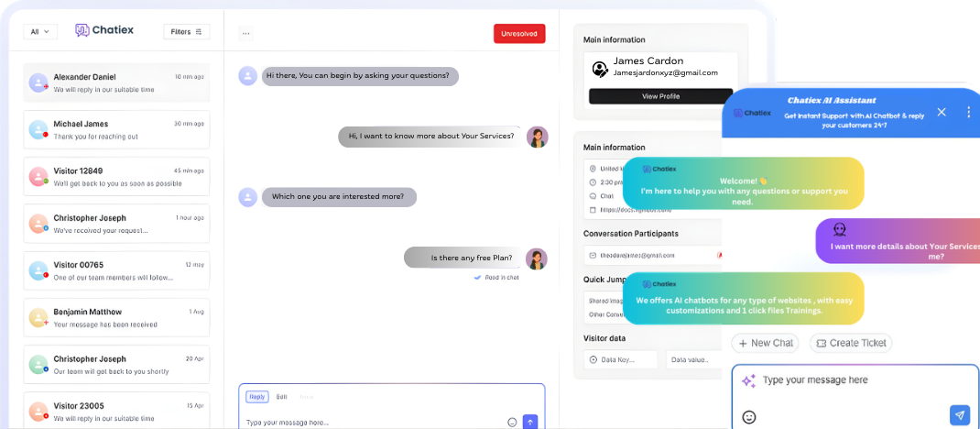Open the Alexander Daniel conversation
The width and height of the screenshot is (980, 429).
point(116,82)
